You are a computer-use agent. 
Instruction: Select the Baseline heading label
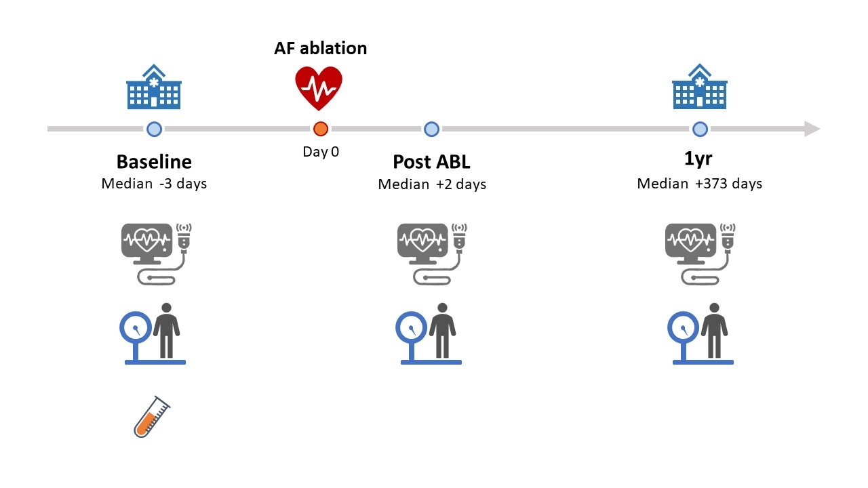pyautogui.click(x=154, y=162)
